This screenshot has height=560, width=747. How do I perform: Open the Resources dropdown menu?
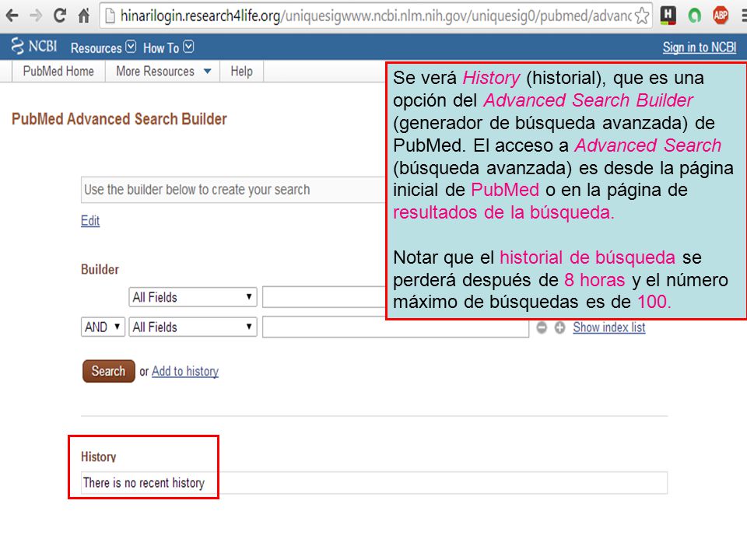[x=103, y=47]
